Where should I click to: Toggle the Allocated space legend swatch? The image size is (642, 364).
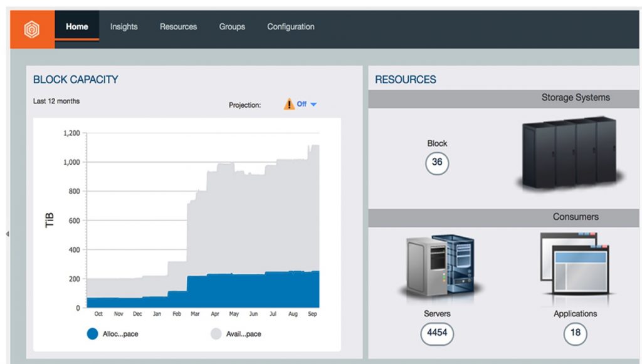click(93, 334)
